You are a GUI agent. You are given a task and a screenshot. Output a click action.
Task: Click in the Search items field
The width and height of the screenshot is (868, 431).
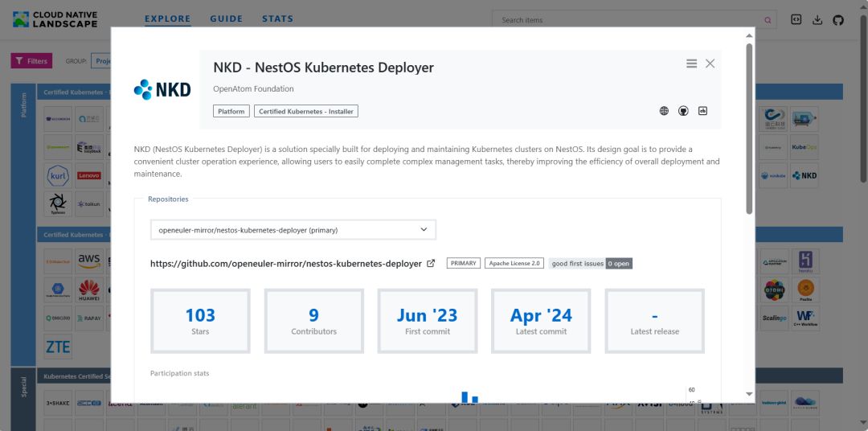pyautogui.click(x=627, y=20)
